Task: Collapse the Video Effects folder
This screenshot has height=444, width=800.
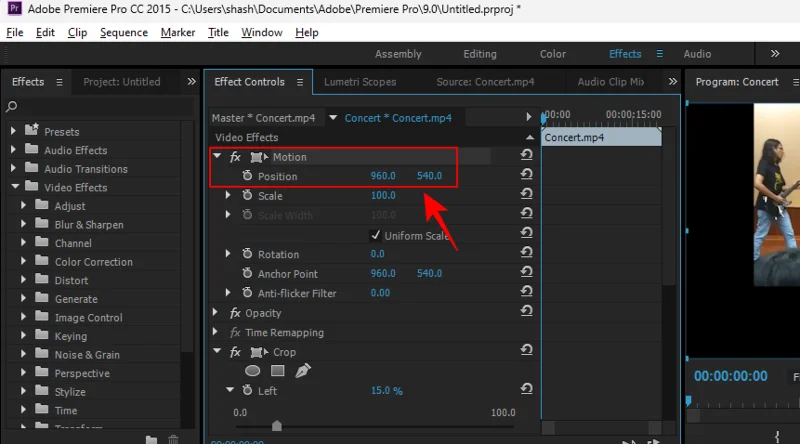Action: pyautogui.click(x=14, y=187)
